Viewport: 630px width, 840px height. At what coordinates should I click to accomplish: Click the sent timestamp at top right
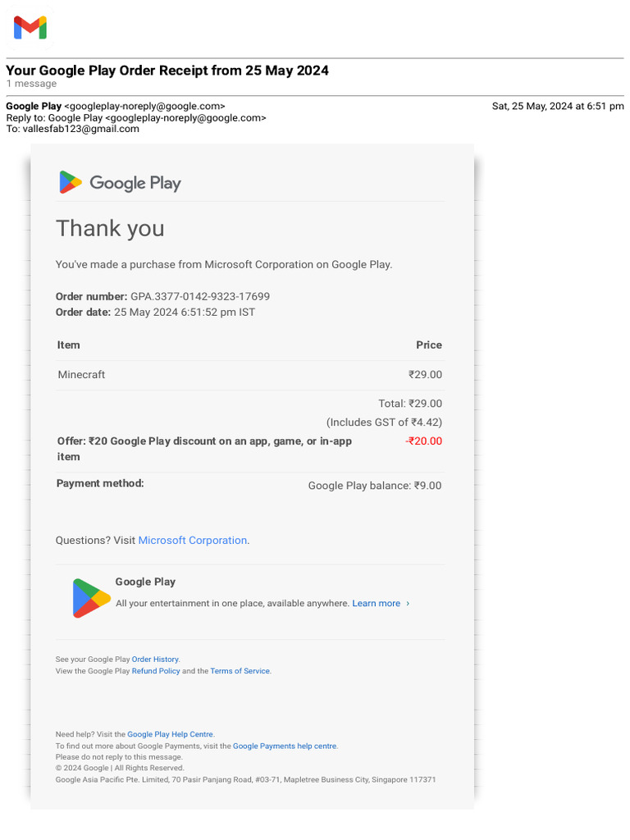point(557,106)
